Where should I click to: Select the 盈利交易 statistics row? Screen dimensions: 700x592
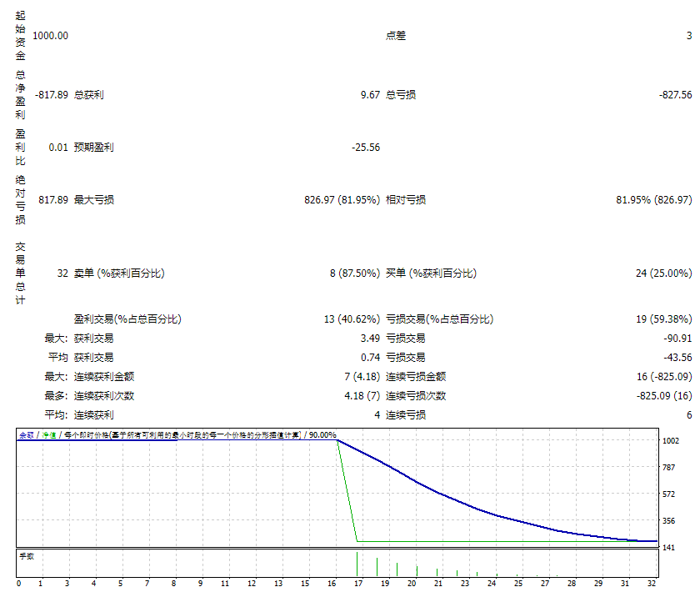[x=125, y=319]
